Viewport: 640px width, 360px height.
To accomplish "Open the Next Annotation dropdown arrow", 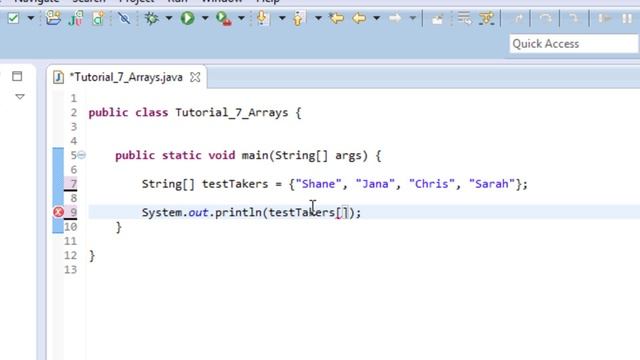I will tap(282, 18).
